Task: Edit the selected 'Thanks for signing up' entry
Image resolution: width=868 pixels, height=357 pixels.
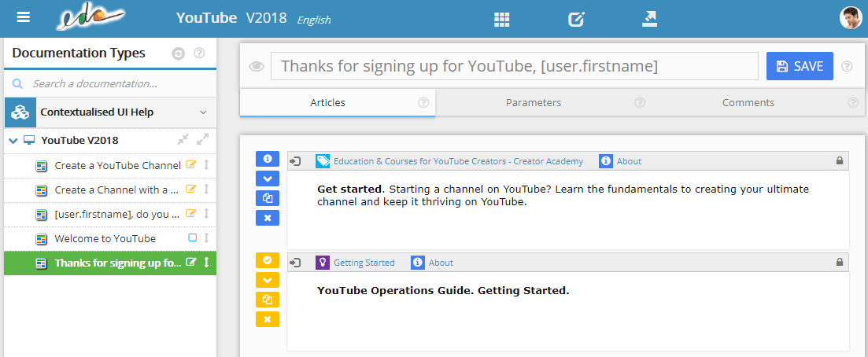Action: pyautogui.click(x=191, y=263)
